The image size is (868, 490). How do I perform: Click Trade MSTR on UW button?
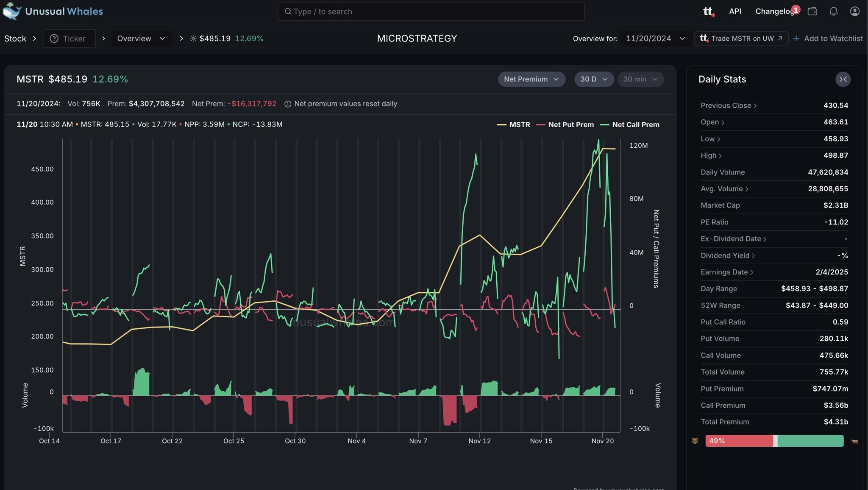pyautogui.click(x=741, y=39)
